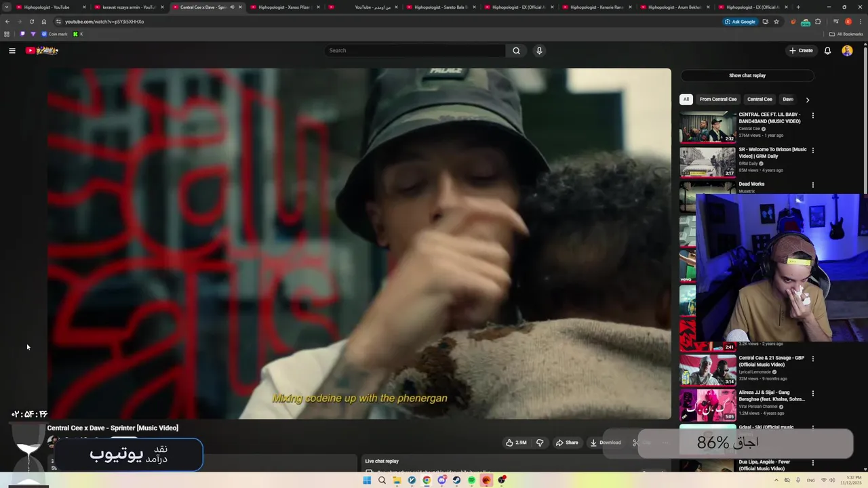Open options for Gang Beraghse video
Screen dimensions: 868x488
tap(812, 394)
